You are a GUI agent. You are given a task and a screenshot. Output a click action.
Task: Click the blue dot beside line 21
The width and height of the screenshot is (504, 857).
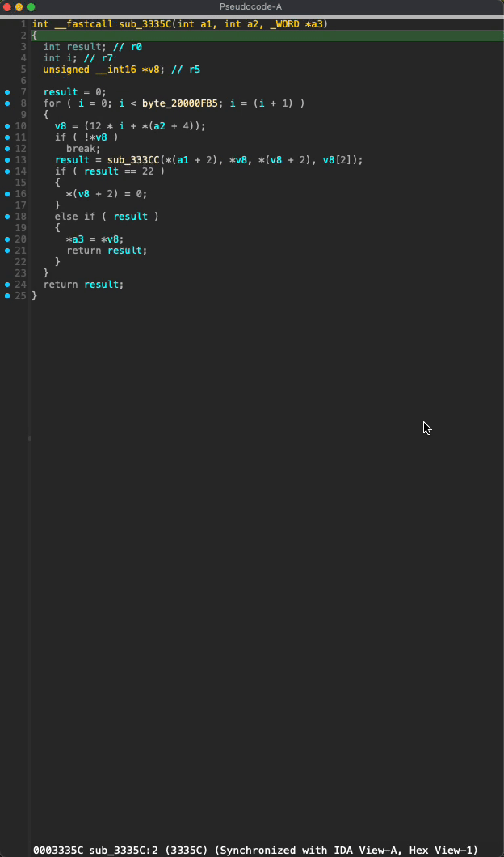(7, 251)
